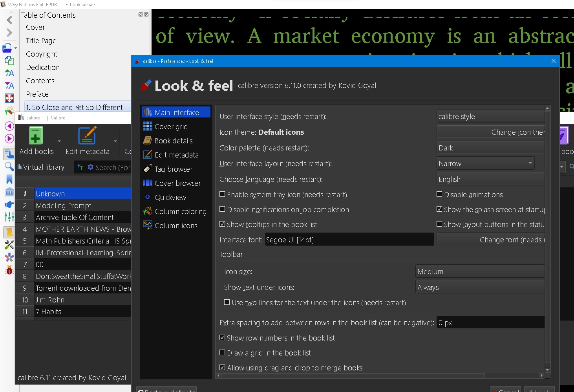Expand the open-book recent files arrow
Viewport: 574px width, 392px height.
16,48
